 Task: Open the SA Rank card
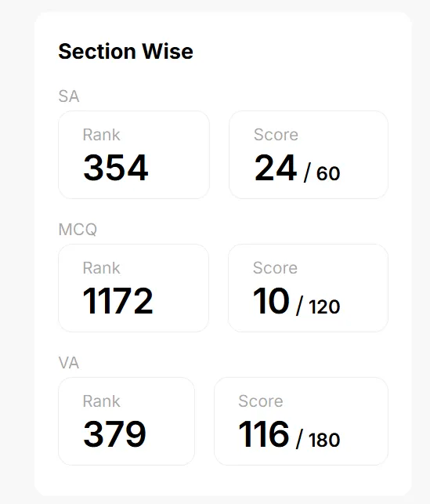pyautogui.click(x=134, y=155)
